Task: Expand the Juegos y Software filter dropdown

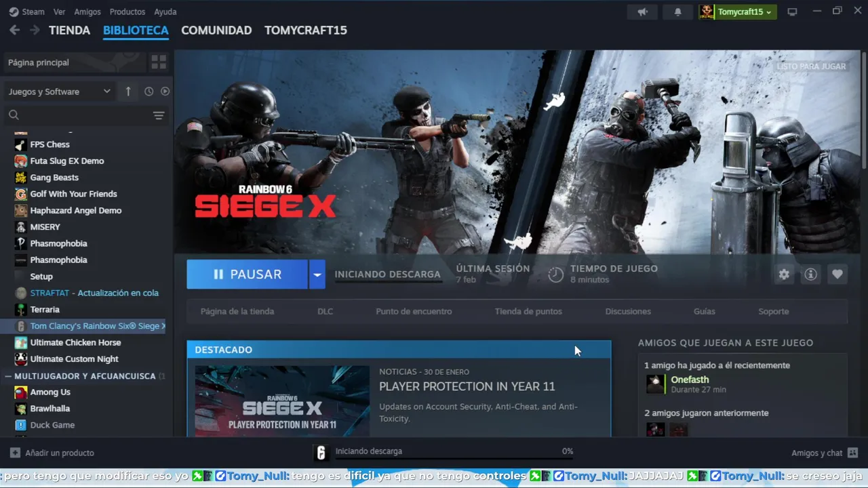Action: [x=59, y=91]
